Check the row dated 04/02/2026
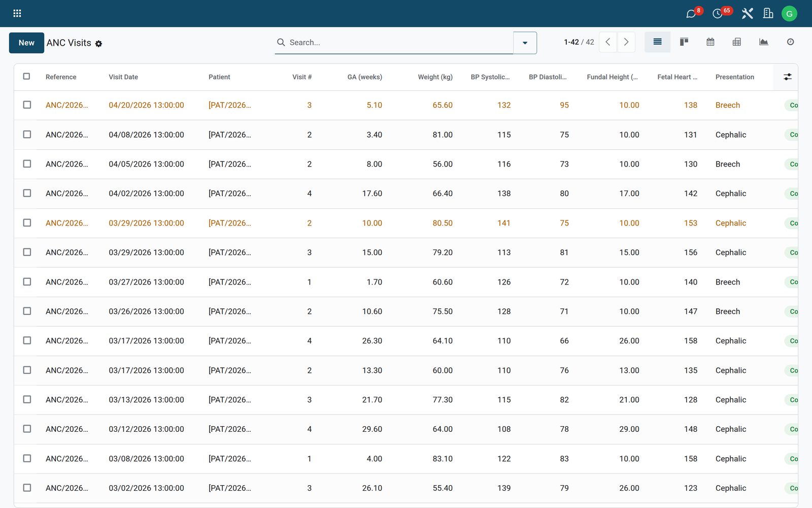812x508 pixels. (27, 193)
